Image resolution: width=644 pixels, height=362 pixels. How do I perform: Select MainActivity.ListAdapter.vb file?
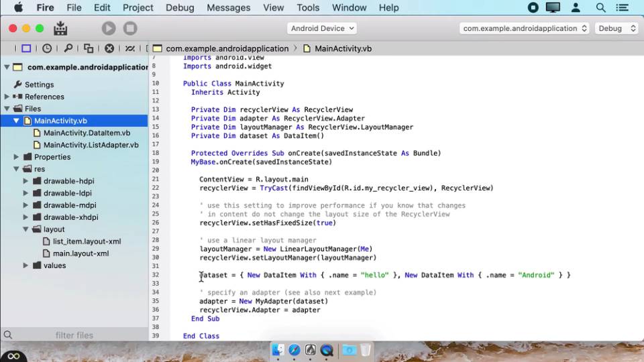(x=91, y=145)
